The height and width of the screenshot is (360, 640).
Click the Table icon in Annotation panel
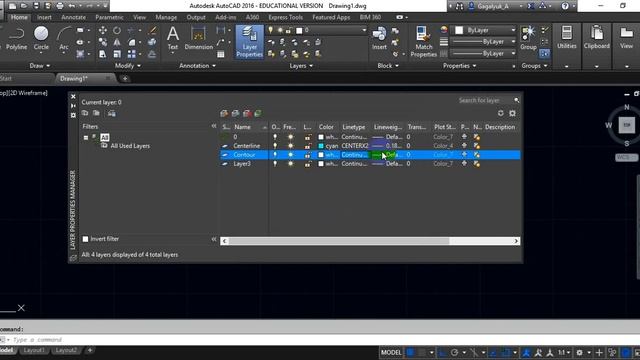tap(221, 54)
